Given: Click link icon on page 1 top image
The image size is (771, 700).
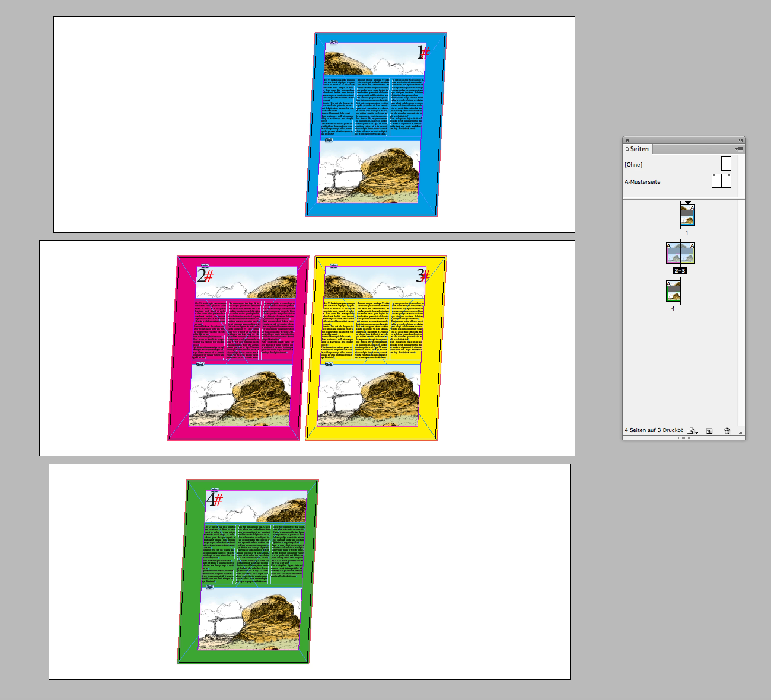Looking at the screenshot, I should (334, 42).
